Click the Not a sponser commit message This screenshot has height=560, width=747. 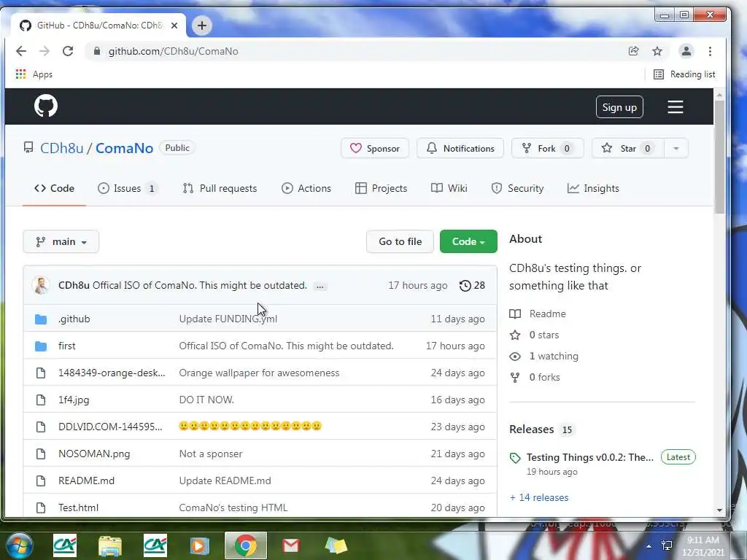tap(211, 454)
